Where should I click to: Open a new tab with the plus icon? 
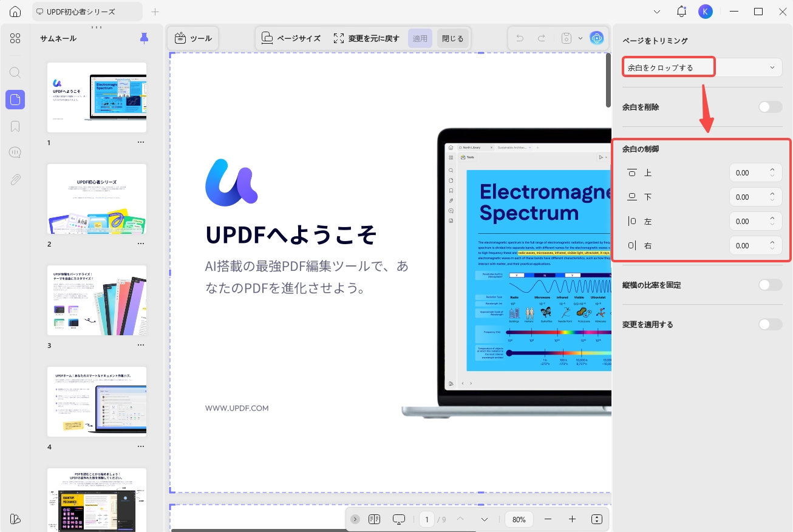(x=155, y=12)
